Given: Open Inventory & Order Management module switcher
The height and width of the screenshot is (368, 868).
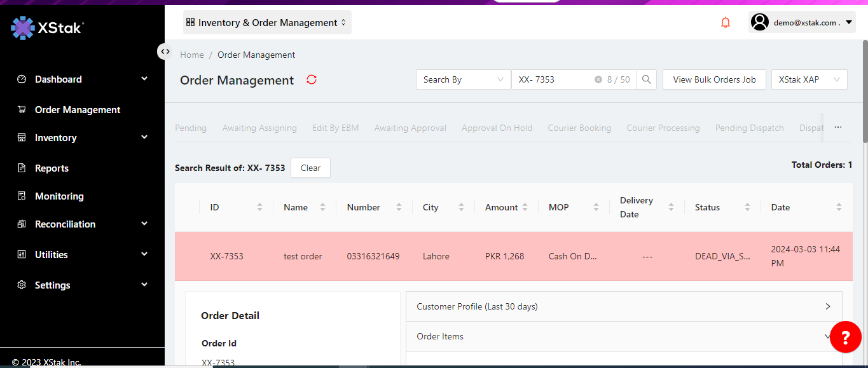Looking at the screenshot, I should 266,23.
